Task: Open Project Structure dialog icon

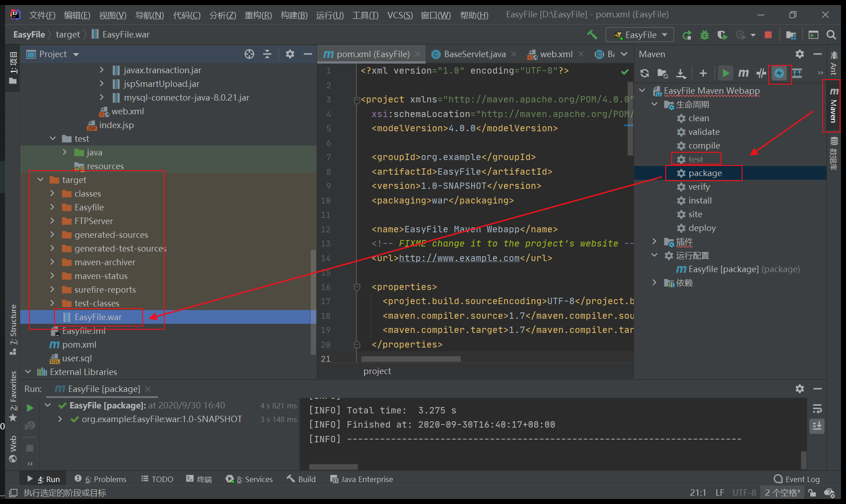Action: pos(791,35)
